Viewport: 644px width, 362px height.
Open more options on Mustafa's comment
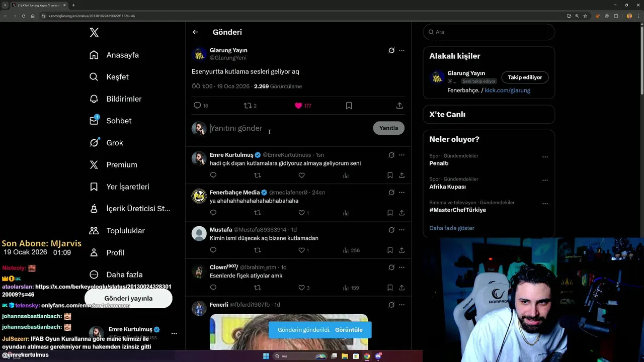[x=401, y=230]
